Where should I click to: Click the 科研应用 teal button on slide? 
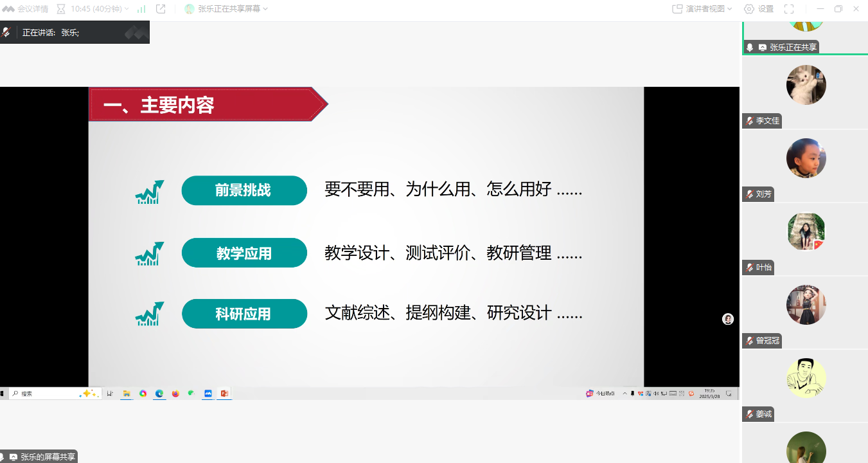pos(244,314)
